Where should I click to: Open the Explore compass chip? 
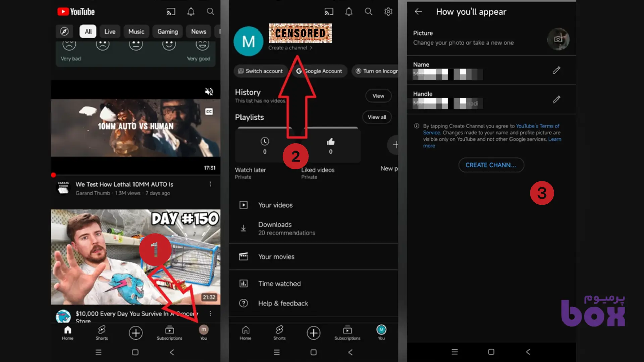[x=64, y=32]
